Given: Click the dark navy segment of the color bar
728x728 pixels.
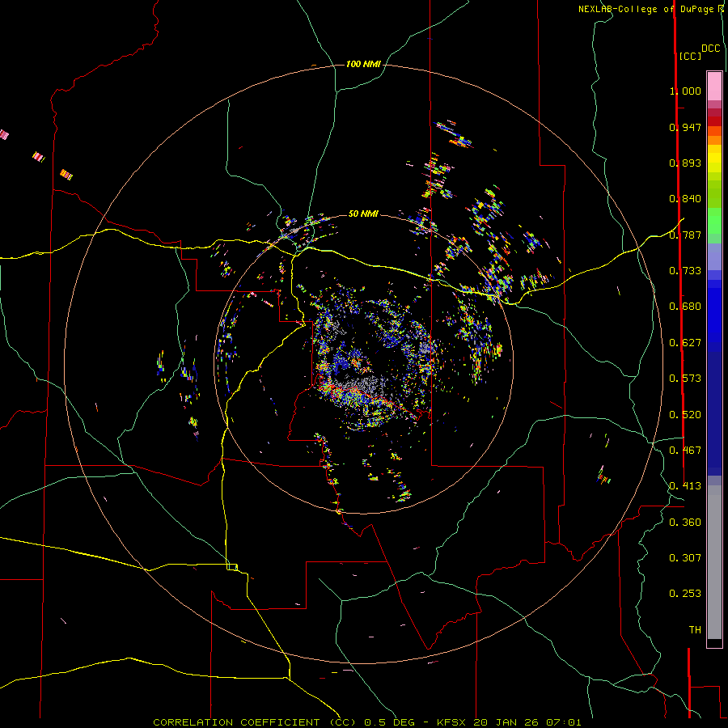Looking at the screenshot, I should point(714,413).
